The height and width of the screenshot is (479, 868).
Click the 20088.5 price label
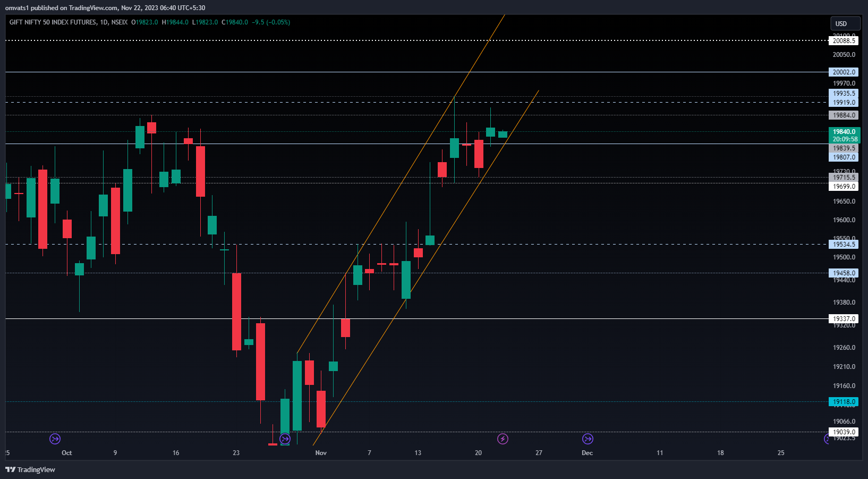[x=844, y=41]
